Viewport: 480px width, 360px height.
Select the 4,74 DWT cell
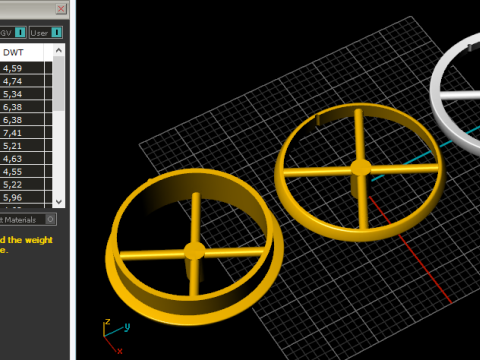22,81
